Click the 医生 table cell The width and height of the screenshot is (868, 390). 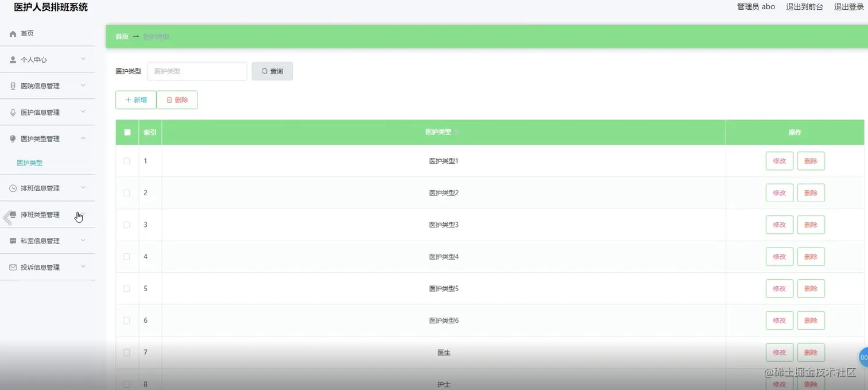(444, 353)
